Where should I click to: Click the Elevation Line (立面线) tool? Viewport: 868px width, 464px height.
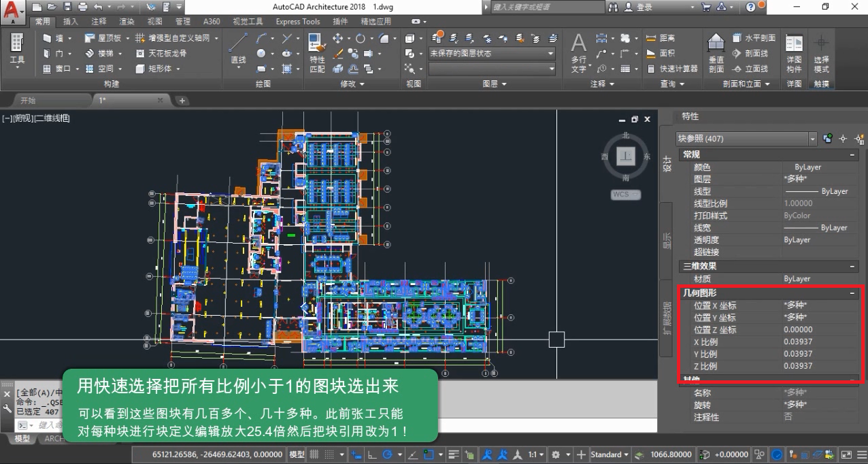750,68
